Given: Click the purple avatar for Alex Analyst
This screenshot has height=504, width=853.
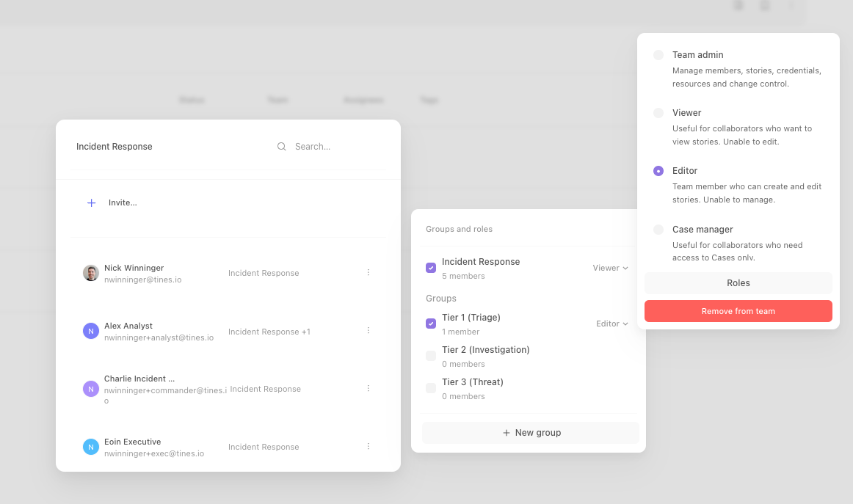Looking at the screenshot, I should coord(91,331).
